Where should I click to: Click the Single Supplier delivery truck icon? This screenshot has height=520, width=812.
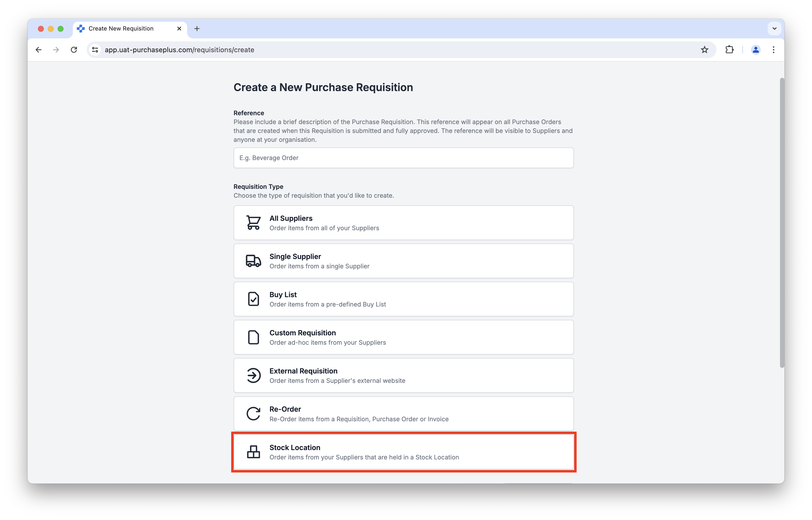click(253, 261)
